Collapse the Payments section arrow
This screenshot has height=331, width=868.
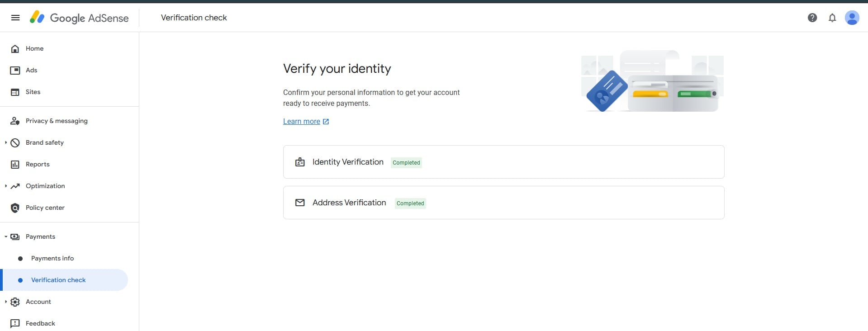(x=6, y=237)
